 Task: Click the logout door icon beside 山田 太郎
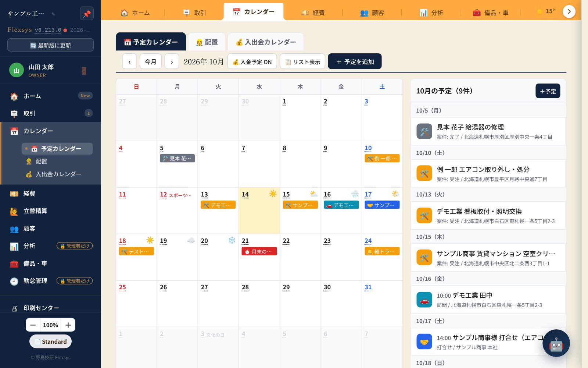(84, 71)
